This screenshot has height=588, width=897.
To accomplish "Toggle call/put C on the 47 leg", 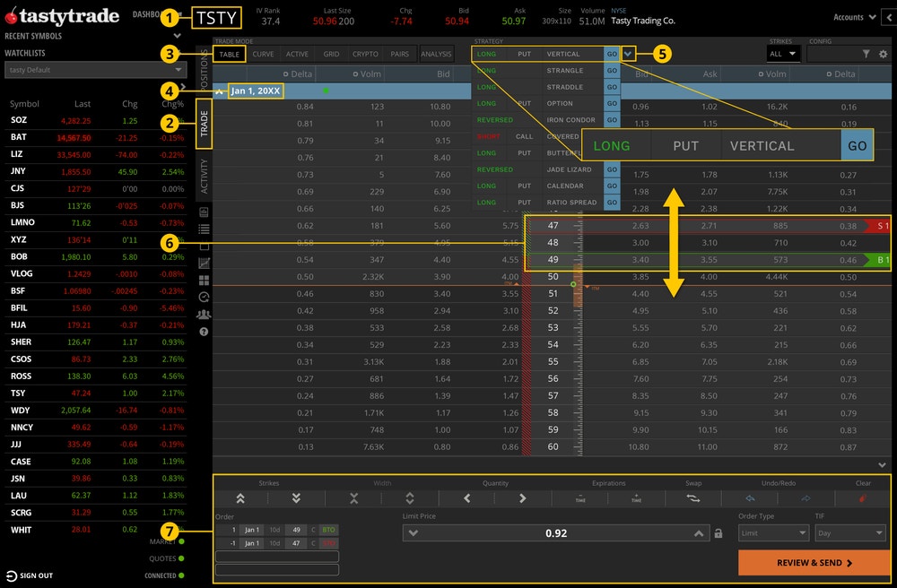I will click(x=313, y=543).
